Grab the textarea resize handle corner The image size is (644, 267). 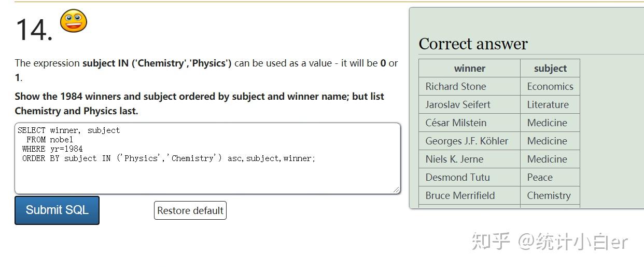(x=397, y=191)
